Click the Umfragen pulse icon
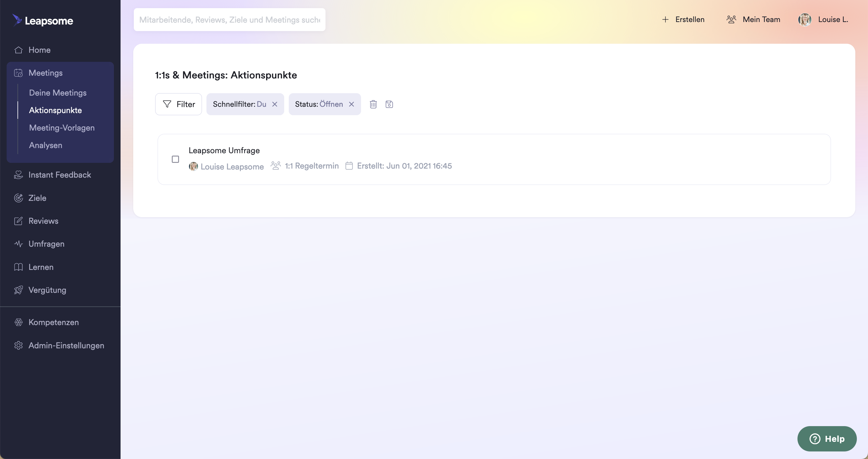 pyautogui.click(x=18, y=244)
